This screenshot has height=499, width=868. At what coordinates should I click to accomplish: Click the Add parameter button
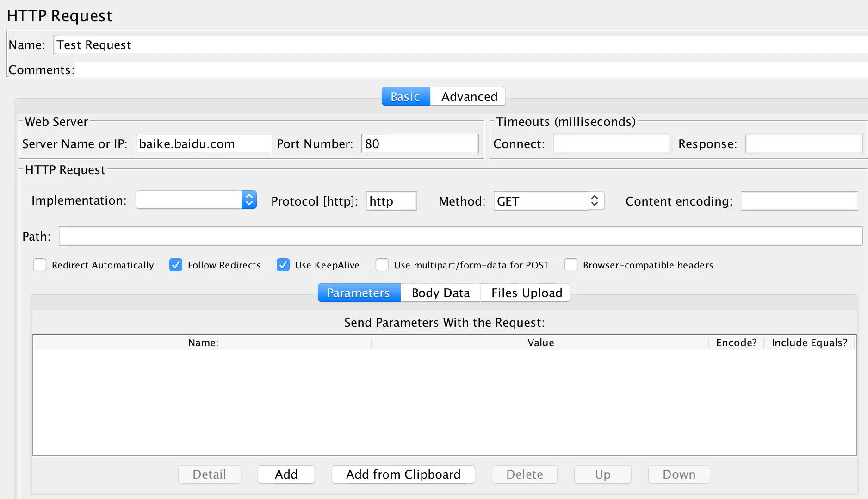tap(286, 474)
